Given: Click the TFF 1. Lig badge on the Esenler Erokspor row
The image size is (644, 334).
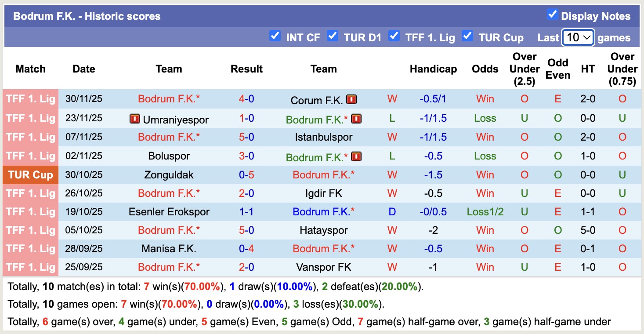Looking at the screenshot, I should point(30,211).
